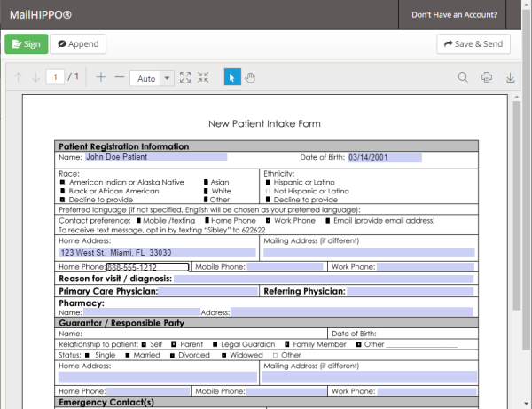The image size is (532, 409).
Task: Click Referring Physician field
Action: 411,291
